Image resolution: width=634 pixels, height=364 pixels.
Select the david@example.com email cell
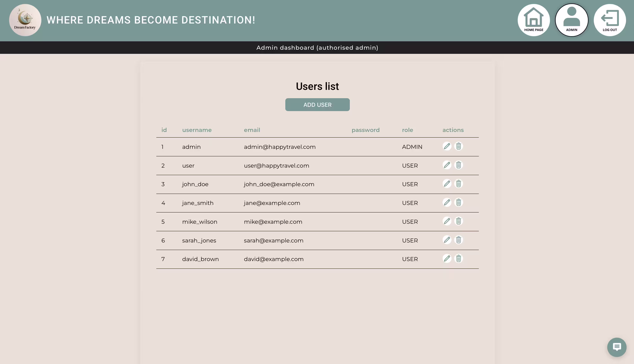274,259
